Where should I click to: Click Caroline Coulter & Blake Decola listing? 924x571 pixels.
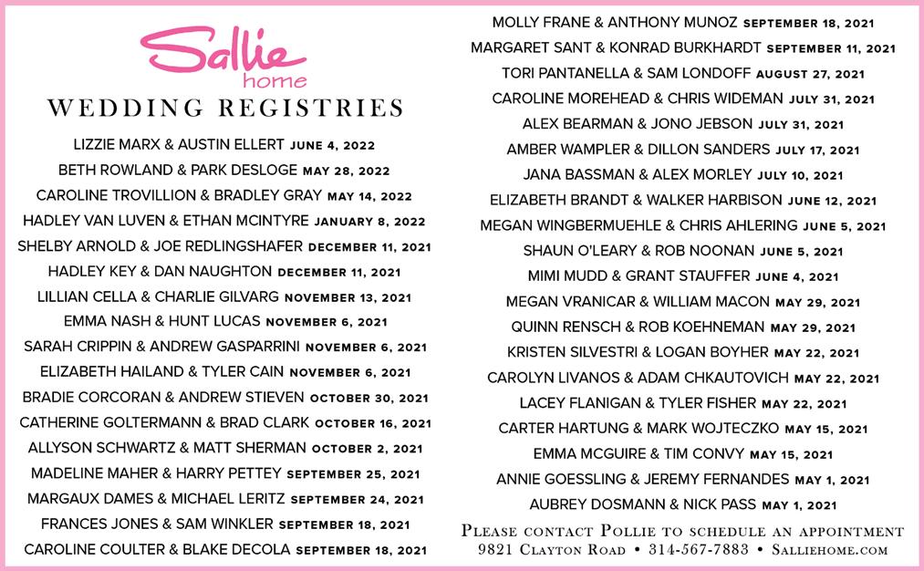(x=225, y=550)
